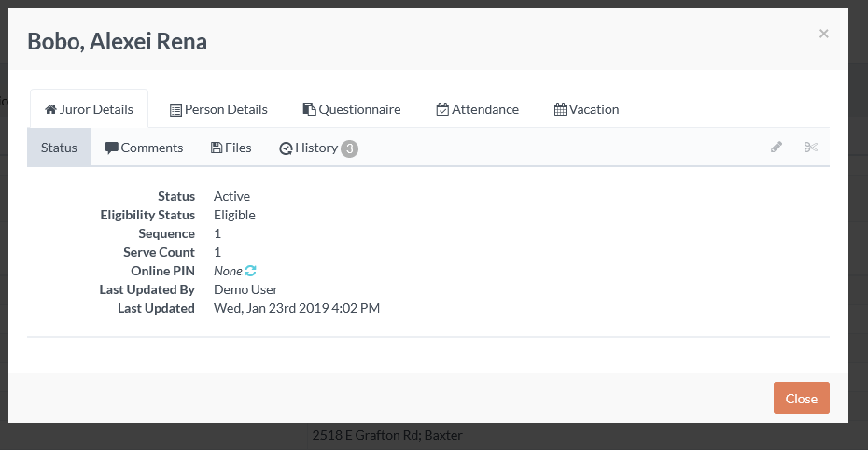Click the Last Updated date value
This screenshot has width=868, height=450.
click(296, 308)
